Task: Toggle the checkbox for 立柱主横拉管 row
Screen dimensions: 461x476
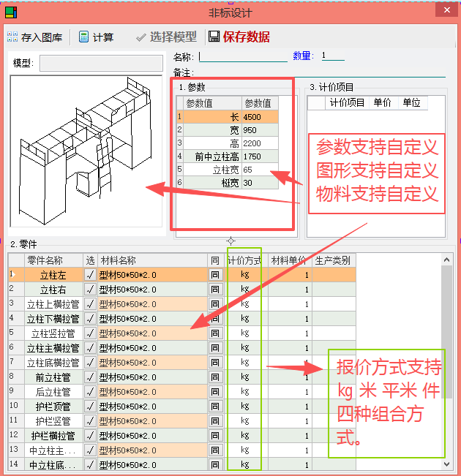Action: tap(90, 348)
